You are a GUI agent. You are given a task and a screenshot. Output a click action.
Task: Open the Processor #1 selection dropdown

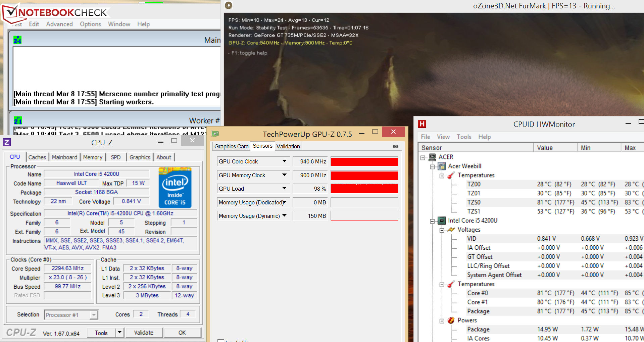94,315
